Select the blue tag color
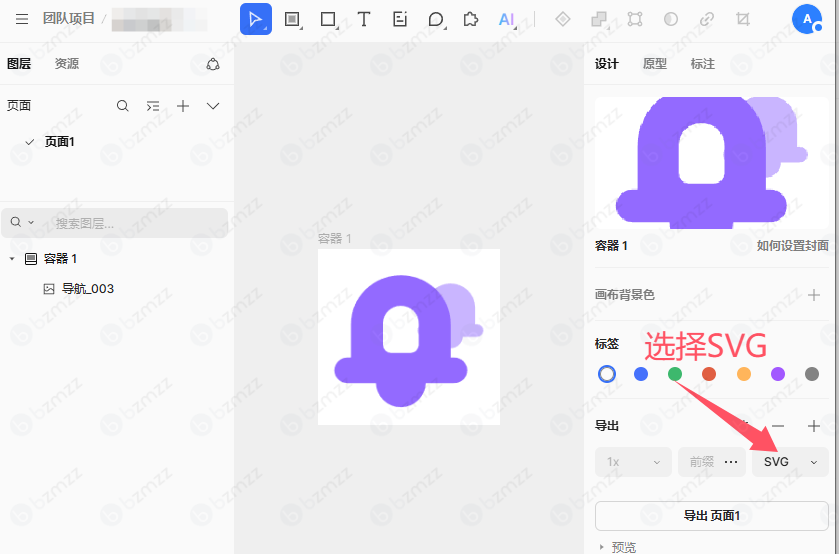 [641, 374]
